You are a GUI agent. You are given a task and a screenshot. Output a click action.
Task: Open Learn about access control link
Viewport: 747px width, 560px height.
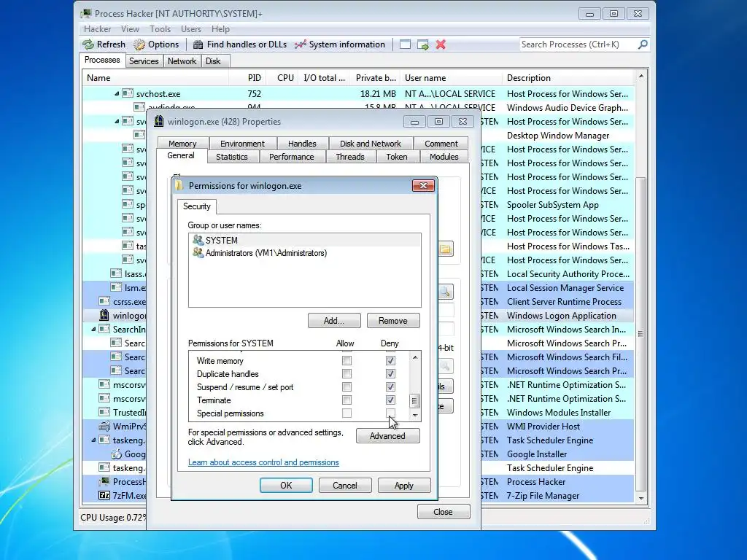263,462
